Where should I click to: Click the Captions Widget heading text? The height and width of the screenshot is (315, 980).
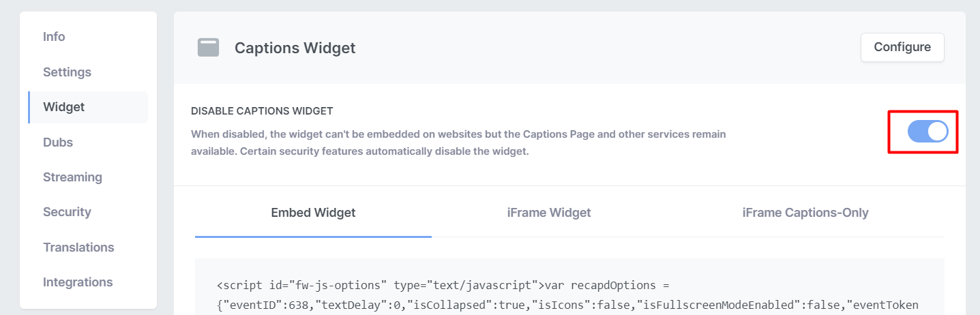pos(295,48)
